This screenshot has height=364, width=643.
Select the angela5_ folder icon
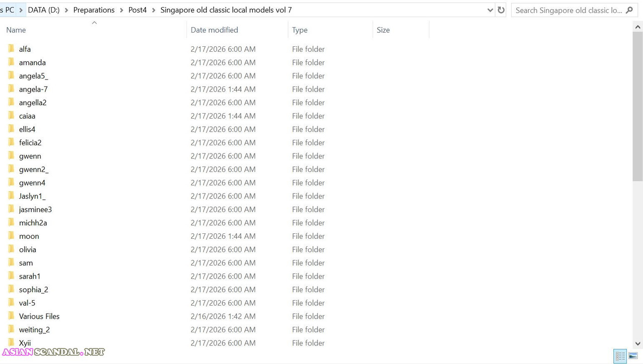11,75
